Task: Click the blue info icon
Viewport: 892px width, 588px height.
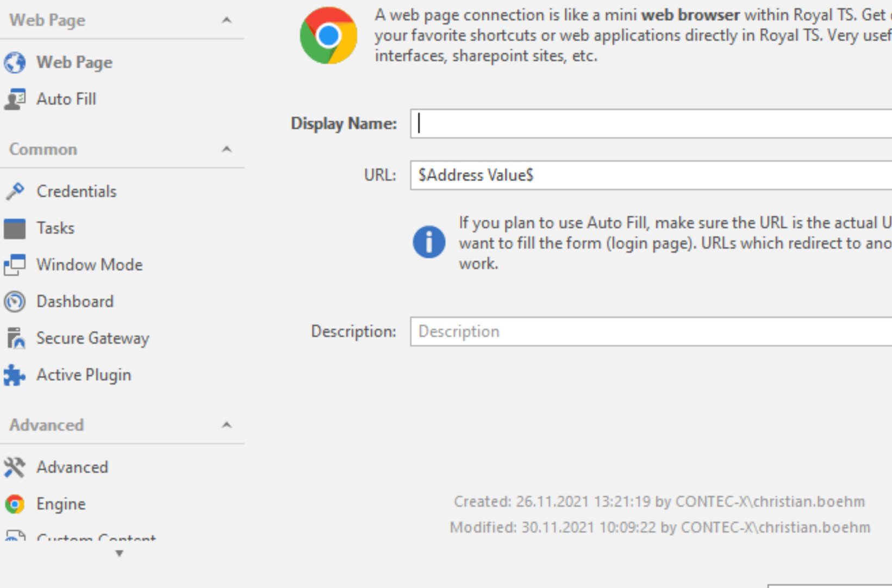Action: tap(429, 242)
